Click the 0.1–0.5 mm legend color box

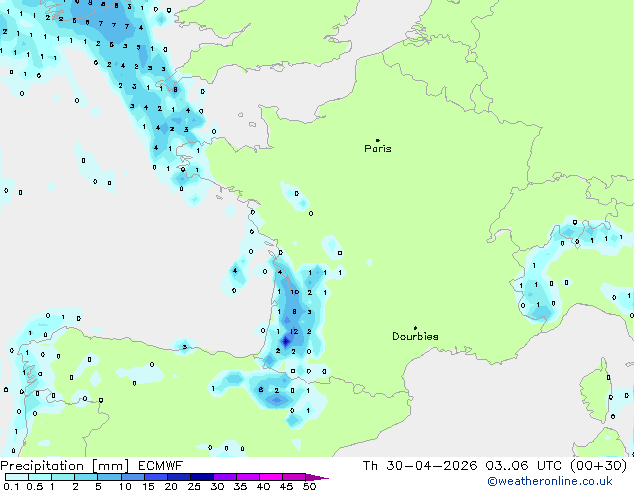17,477
